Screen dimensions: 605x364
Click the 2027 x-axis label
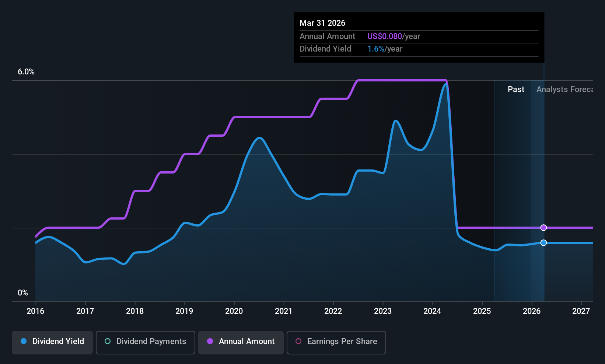581,311
